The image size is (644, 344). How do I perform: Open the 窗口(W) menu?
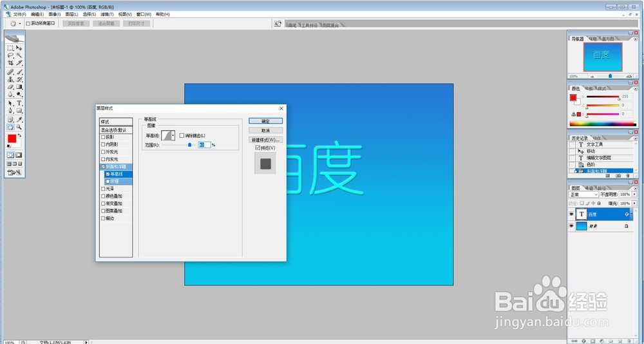point(144,14)
